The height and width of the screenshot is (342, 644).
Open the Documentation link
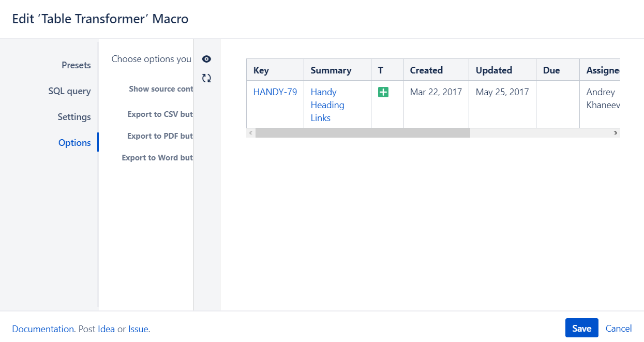pyautogui.click(x=43, y=329)
